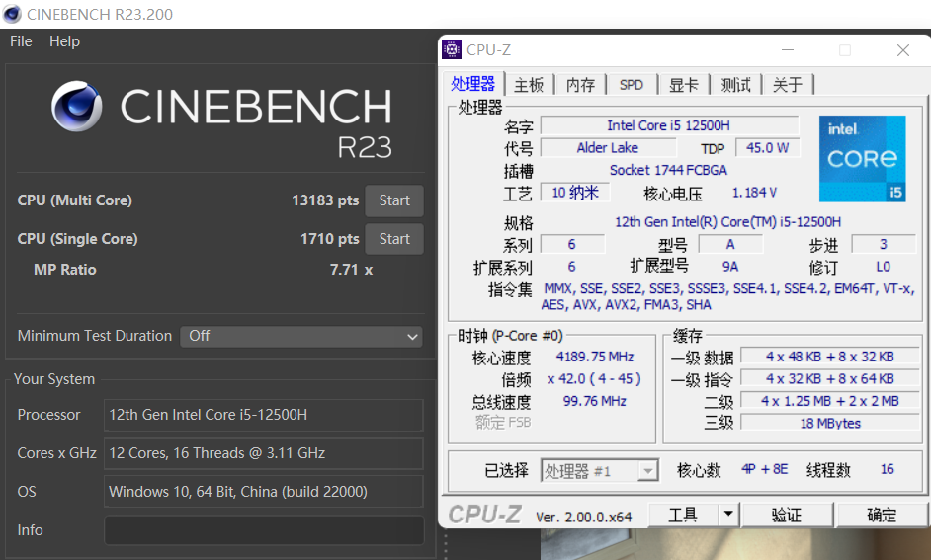
Task: Click the spec 12th Gen Intel(R) Core(TM) i5-12500H
Action: click(728, 222)
